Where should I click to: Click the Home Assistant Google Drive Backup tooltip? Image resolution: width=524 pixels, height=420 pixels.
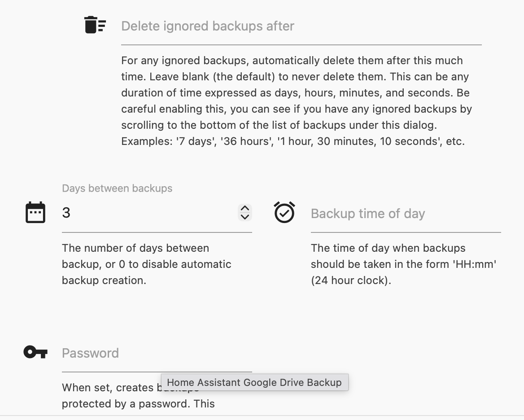coord(254,382)
